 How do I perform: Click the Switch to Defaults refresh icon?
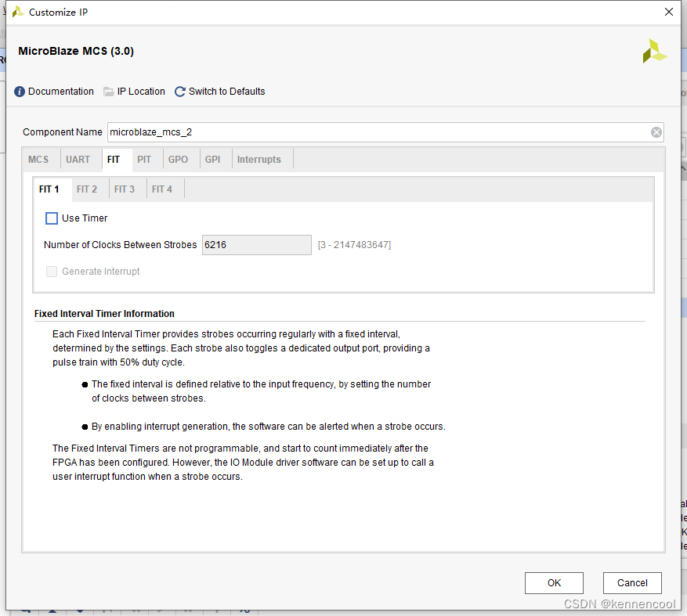point(179,92)
